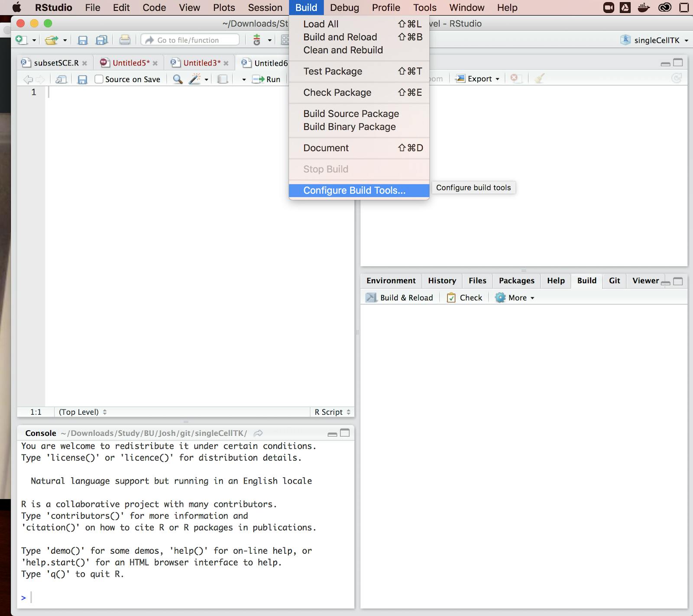Click the Check button in Build pane
Image resolution: width=693 pixels, height=616 pixels.
pyautogui.click(x=465, y=298)
